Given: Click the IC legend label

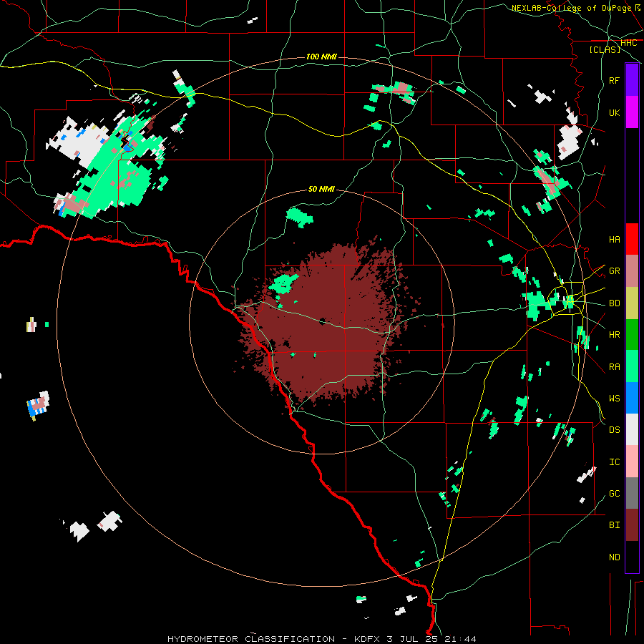Looking at the screenshot, I should click(614, 462).
